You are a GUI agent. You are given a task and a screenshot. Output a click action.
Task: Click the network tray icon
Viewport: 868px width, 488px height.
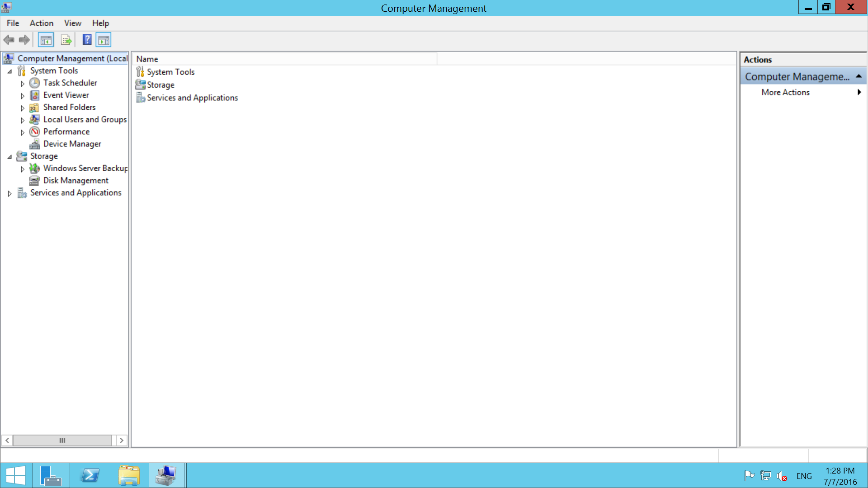[765, 476]
